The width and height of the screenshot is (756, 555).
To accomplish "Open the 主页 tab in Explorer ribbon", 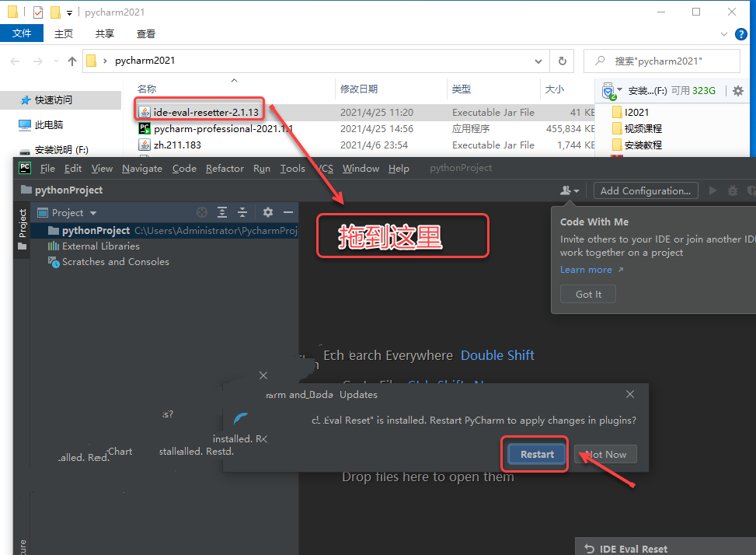I will (x=64, y=33).
